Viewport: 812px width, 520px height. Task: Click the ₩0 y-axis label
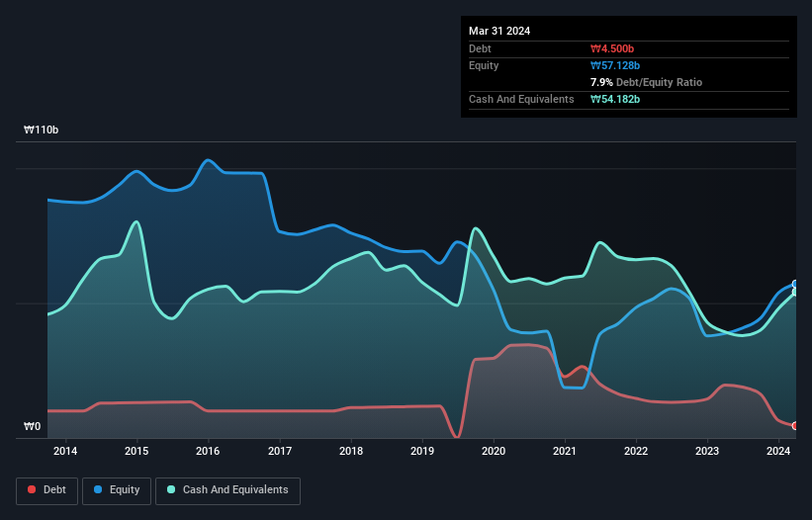pyautogui.click(x=32, y=426)
